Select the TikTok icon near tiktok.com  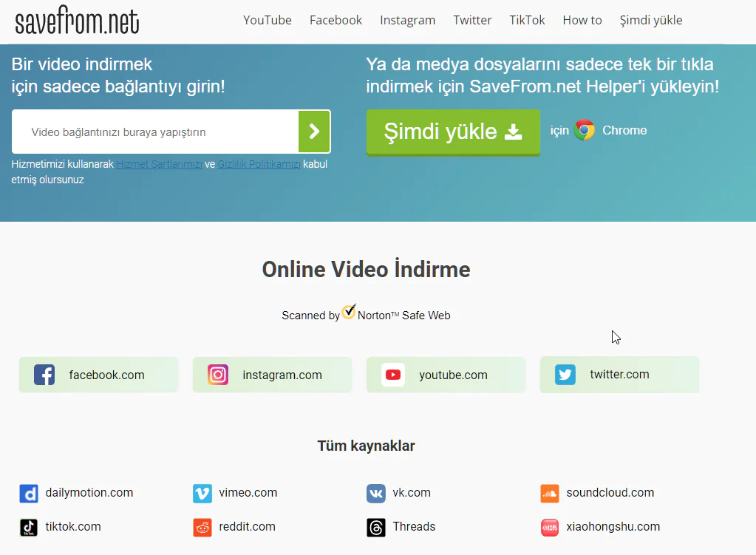coord(29,528)
